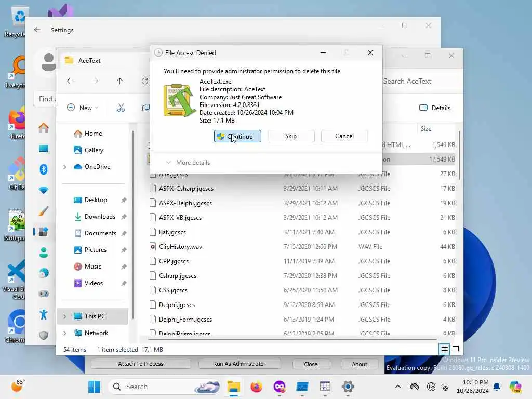The height and width of the screenshot is (399, 532).
Task: Open Settings gear from the taskbar
Action: (x=348, y=387)
